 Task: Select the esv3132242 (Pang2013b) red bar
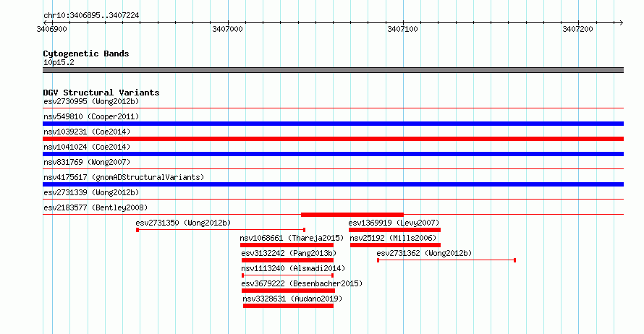pyautogui.click(x=287, y=260)
